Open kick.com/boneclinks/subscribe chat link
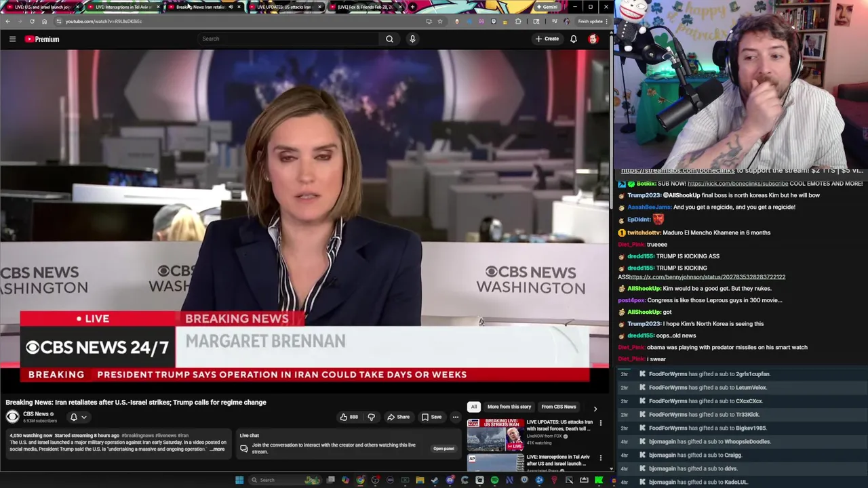The height and width of the screenshot is (488, 868). pos(738,184)
